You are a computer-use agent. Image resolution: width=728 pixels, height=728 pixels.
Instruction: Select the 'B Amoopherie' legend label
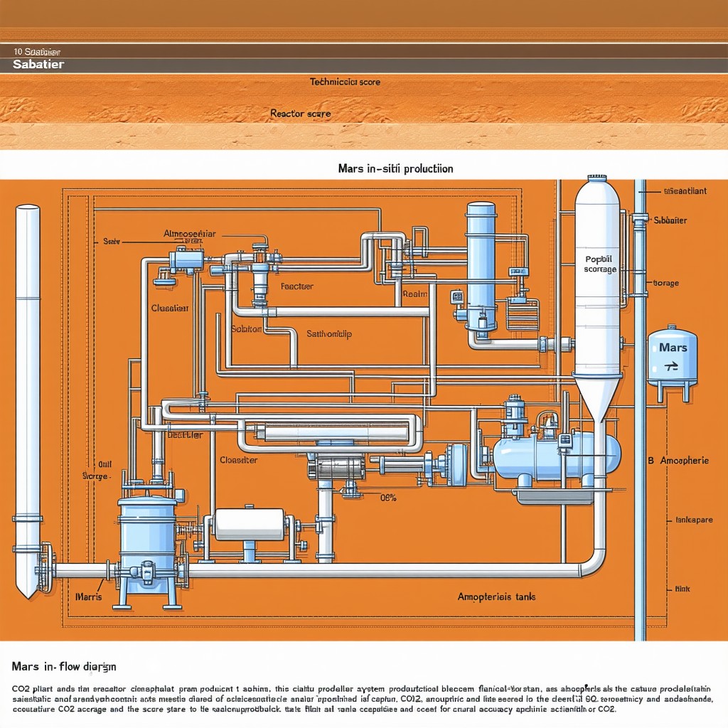point(678,461)
